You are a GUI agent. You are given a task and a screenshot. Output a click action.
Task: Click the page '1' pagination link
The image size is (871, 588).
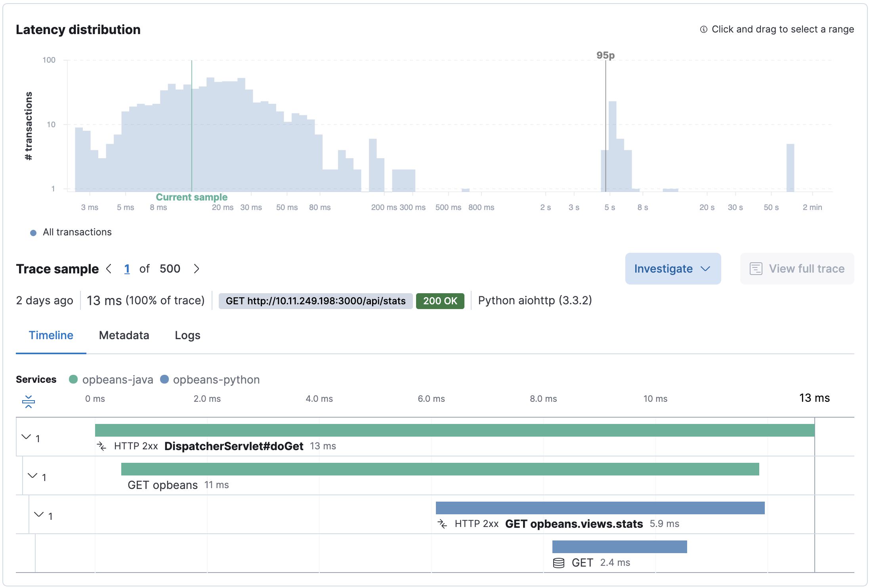pos(127,269)
